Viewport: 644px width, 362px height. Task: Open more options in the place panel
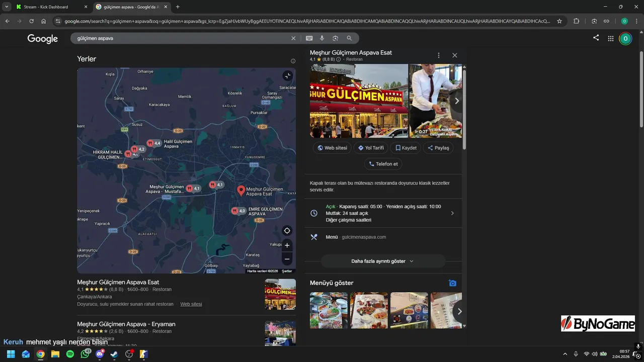point(439,55)
